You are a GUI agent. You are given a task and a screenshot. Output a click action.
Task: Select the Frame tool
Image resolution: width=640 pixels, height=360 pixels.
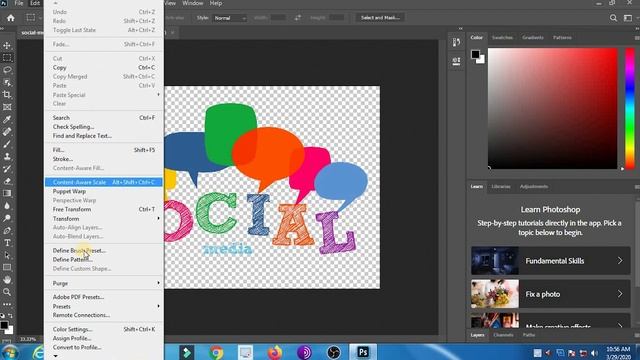7,107
